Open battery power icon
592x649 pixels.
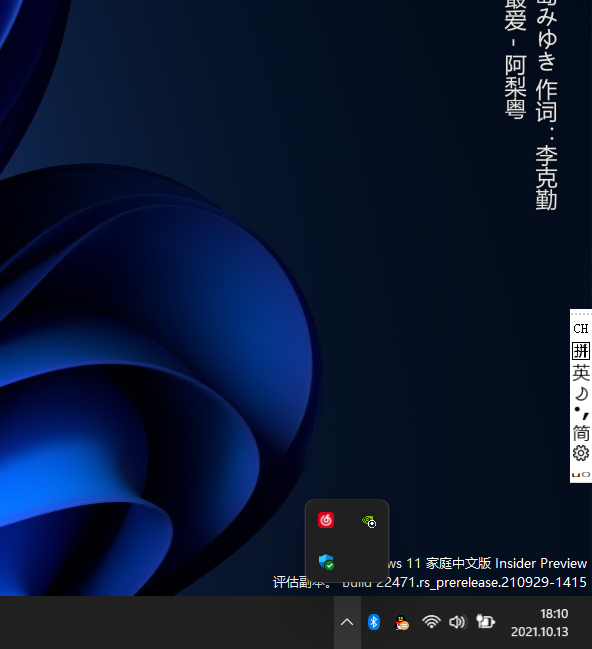485,621
